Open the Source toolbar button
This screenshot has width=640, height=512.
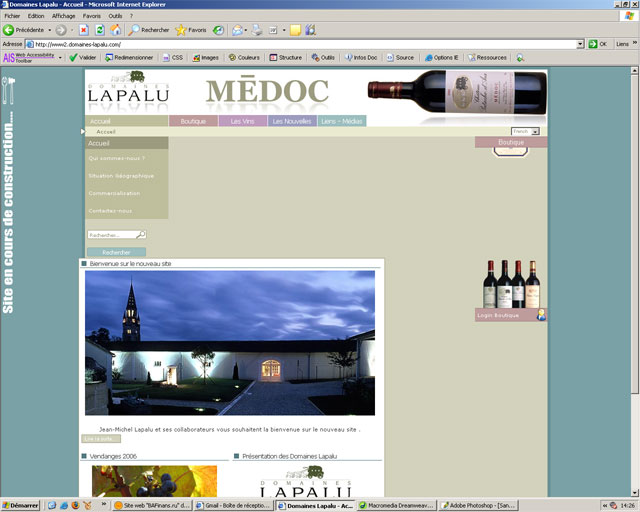pyautogui.click(x=400, y=58)
